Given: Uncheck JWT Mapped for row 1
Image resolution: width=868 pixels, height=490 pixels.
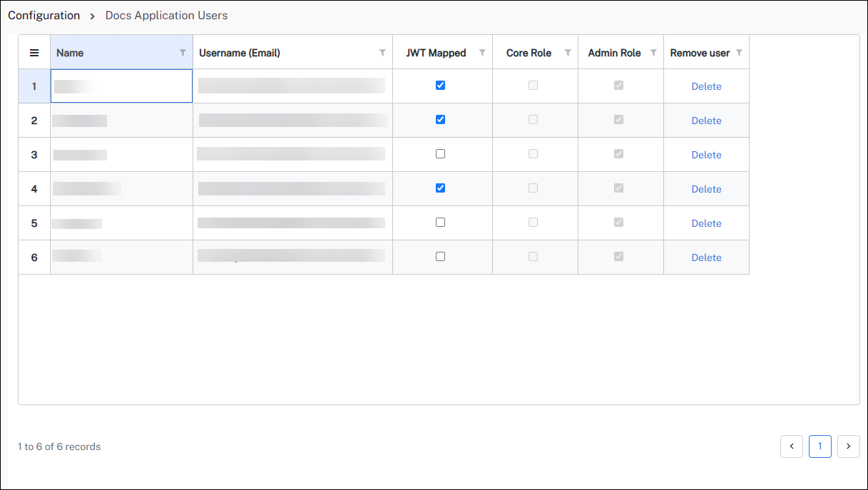Looking at the screenshot, I should 440,85.
